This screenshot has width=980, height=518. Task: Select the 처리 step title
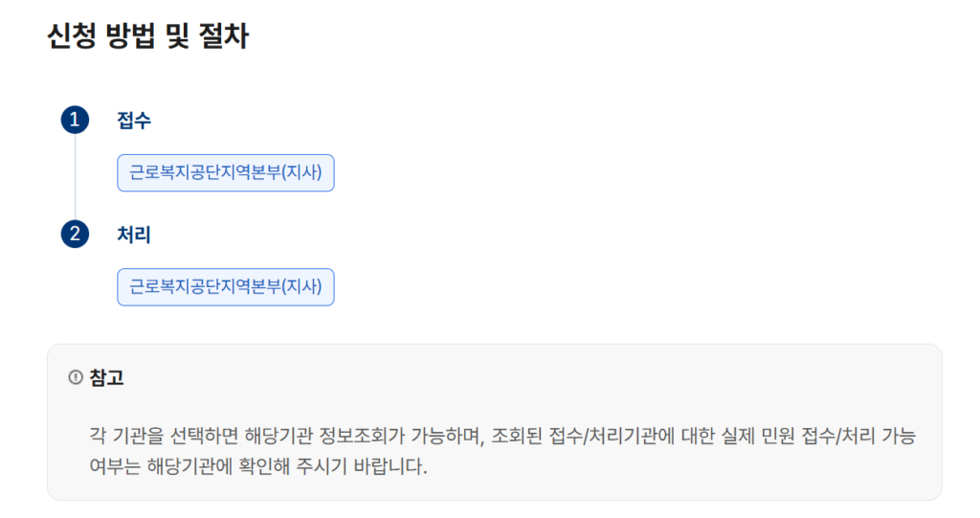(134, 234)
